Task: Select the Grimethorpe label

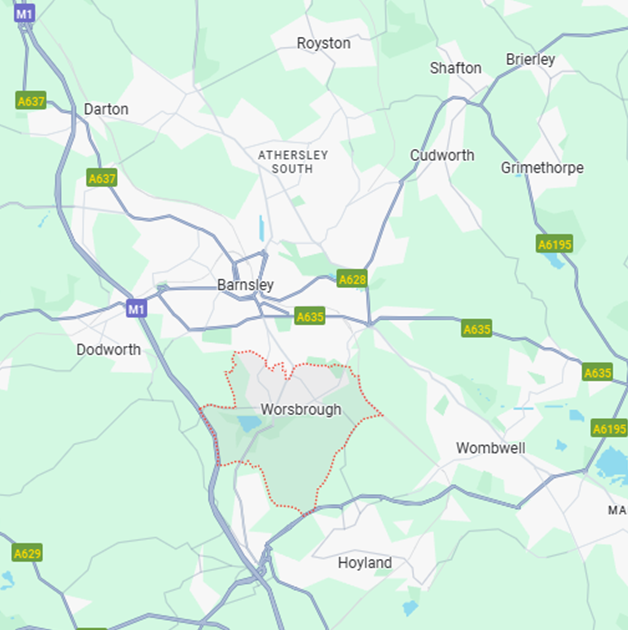Action: (x=542, y=168)
